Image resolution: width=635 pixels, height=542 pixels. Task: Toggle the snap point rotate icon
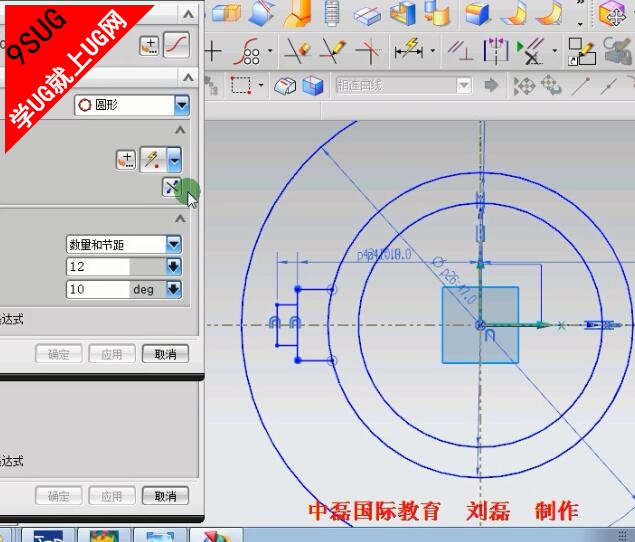tap(551, 85)
